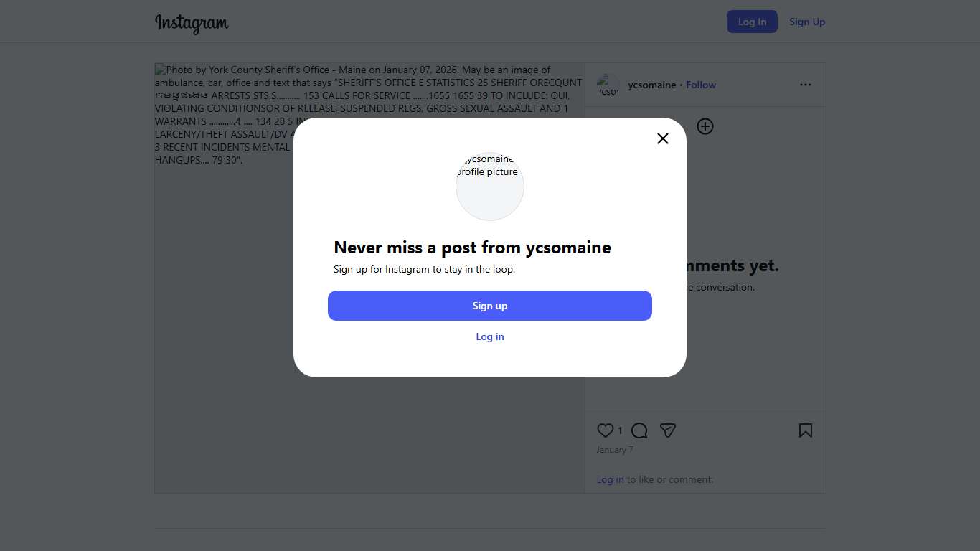The width and height of the screenshot is (980, 551).
Task: Click Log in to like or comment
Action: (x=610, y=479)
